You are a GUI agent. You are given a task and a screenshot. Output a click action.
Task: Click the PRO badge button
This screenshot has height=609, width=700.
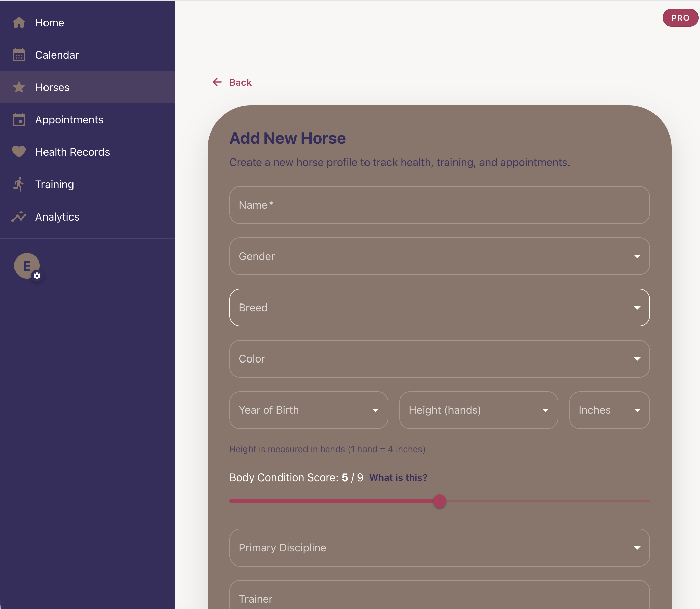click(x=680, y=18)
